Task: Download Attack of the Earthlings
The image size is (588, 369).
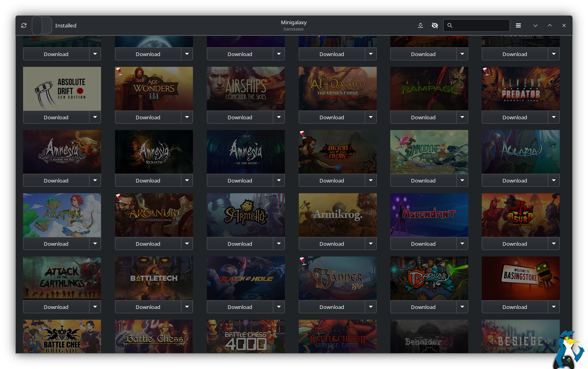Action: [56, 307]
